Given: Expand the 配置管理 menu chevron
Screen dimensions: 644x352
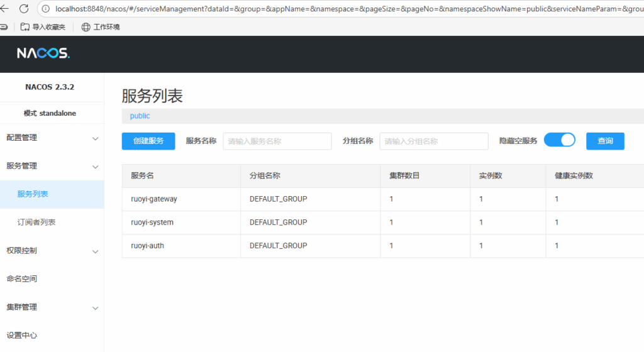Looking at the screenshot, I should [x=95, y=138].
